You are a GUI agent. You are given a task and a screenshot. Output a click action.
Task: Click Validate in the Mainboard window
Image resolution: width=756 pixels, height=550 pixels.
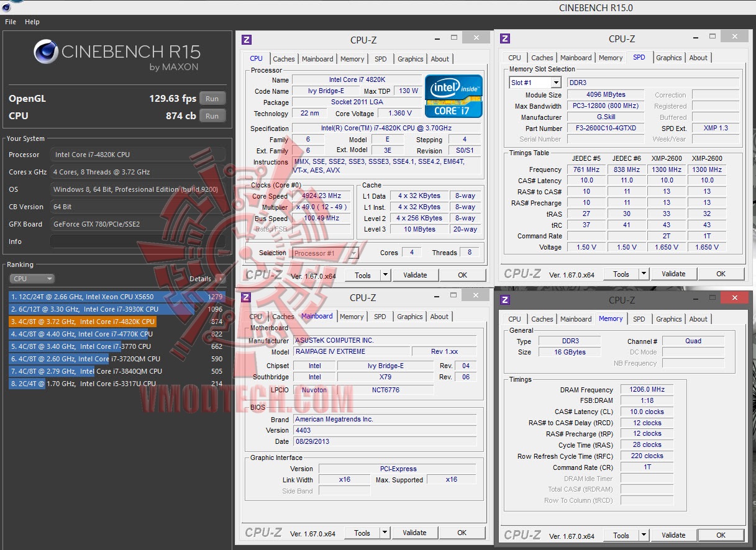(x=414, y=533)
